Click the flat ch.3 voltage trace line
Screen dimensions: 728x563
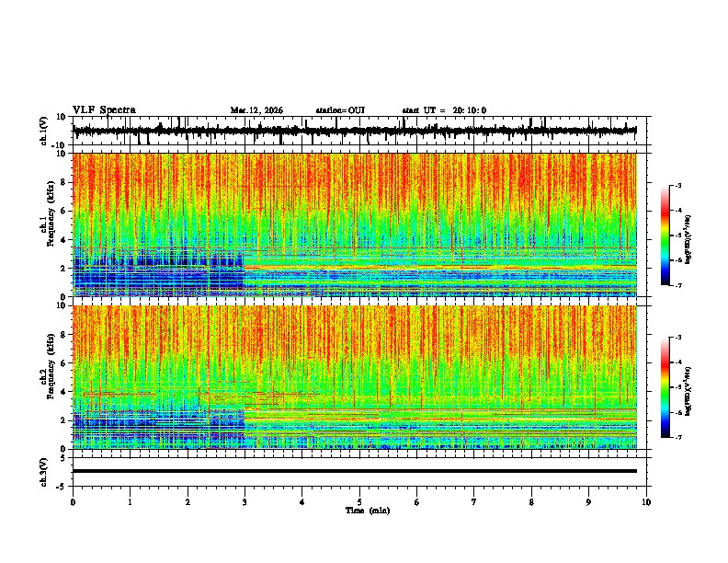pos(355,471)
